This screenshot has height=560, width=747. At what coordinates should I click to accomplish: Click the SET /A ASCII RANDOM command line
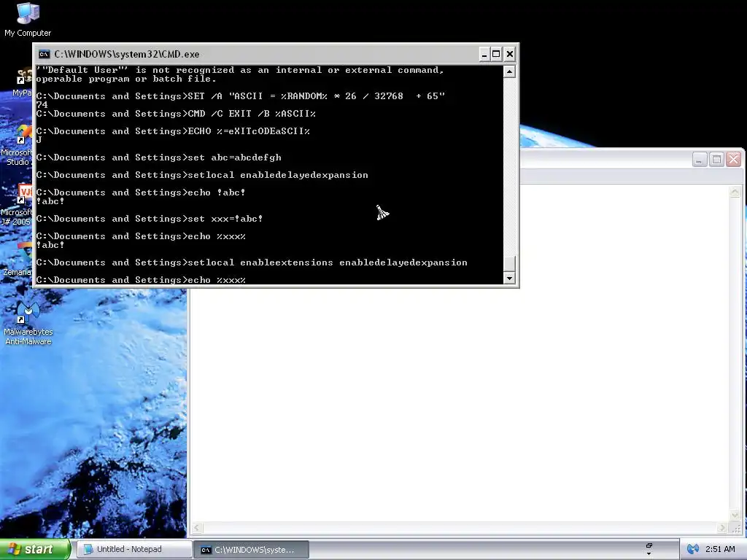coord(241,96)
